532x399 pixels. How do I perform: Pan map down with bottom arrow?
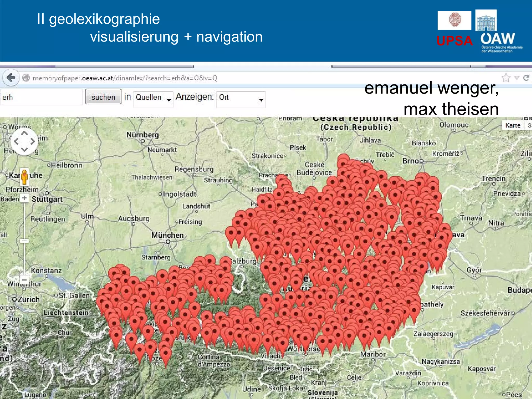coord(24,150)
